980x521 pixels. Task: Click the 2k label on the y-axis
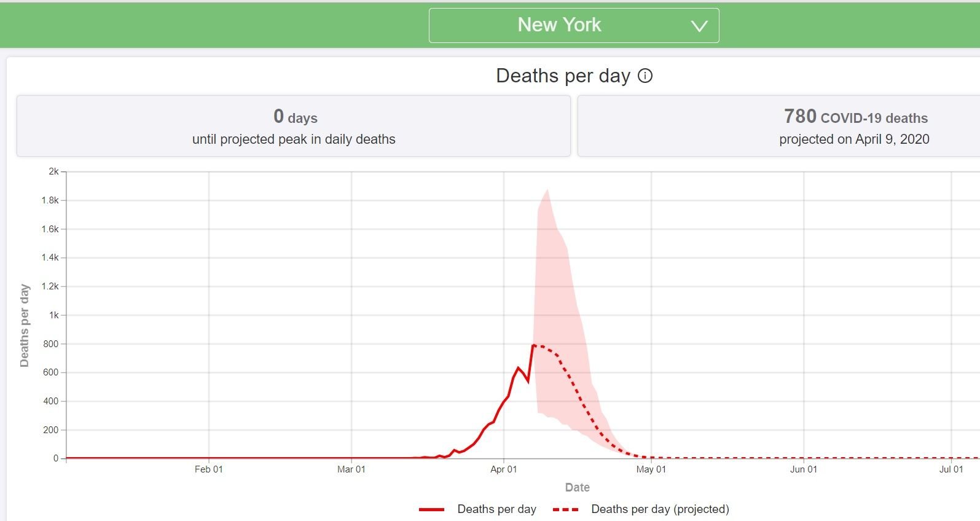(x=53, y=171)
